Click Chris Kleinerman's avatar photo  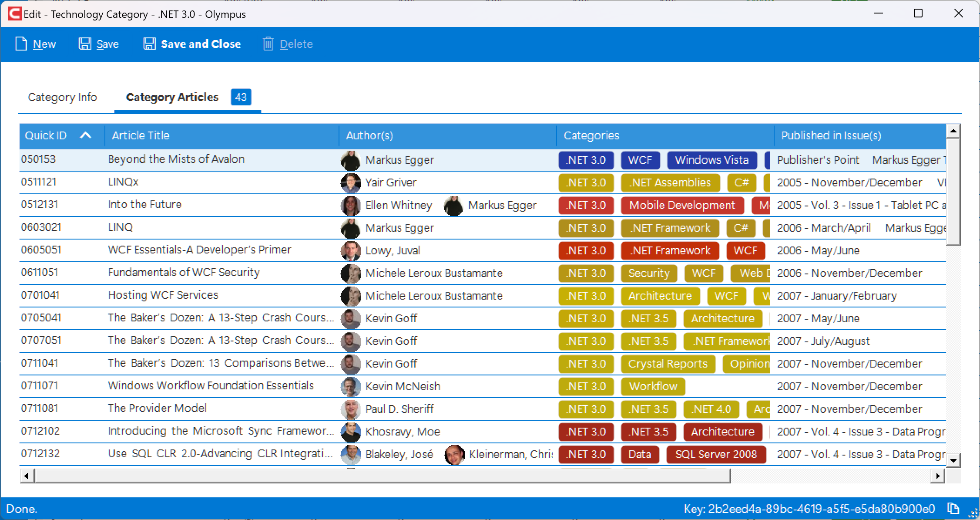(454, 454)
